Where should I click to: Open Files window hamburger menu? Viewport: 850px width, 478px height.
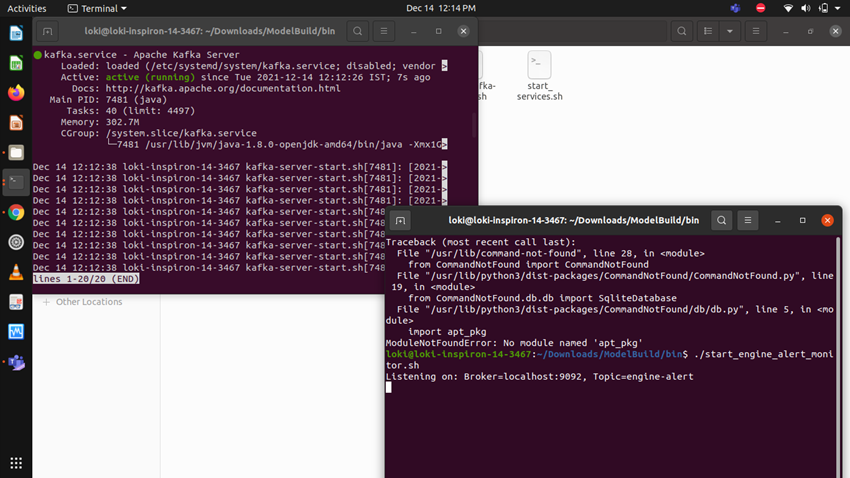(x=756, y=31)
